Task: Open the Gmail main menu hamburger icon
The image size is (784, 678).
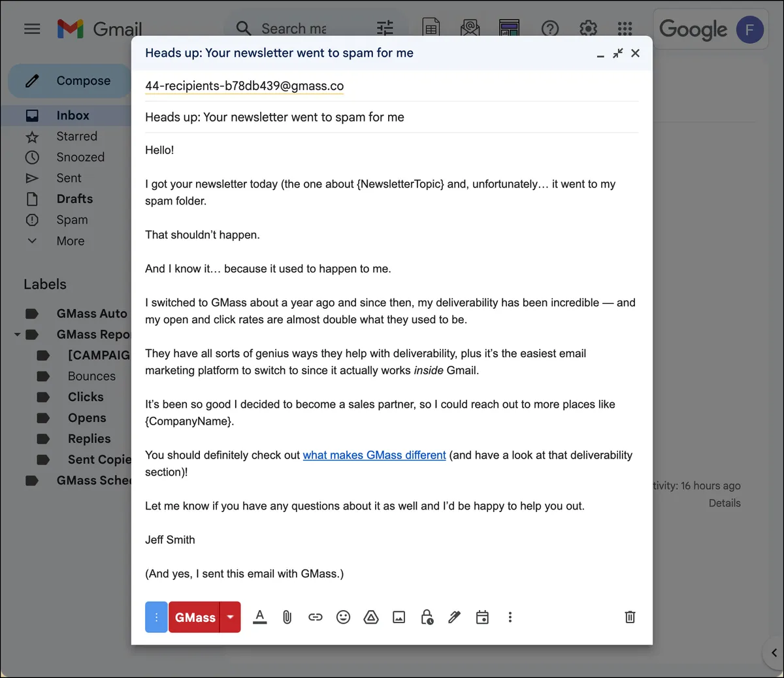Action: tap(32, 29)
